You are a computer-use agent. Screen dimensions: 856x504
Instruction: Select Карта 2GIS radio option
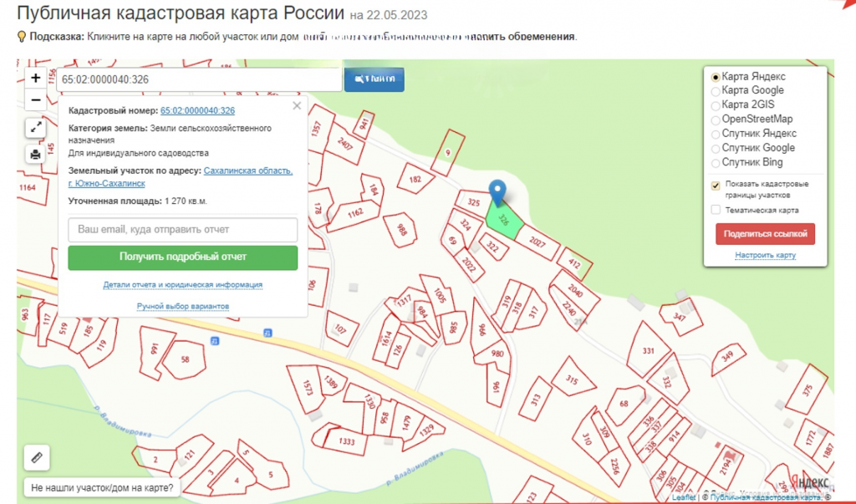[x=716, y=105]
